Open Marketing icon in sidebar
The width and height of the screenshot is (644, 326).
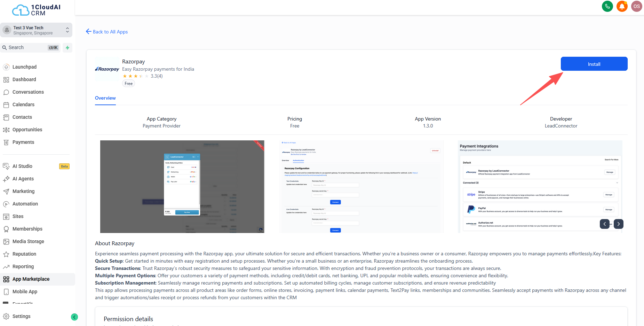(6, 192)
